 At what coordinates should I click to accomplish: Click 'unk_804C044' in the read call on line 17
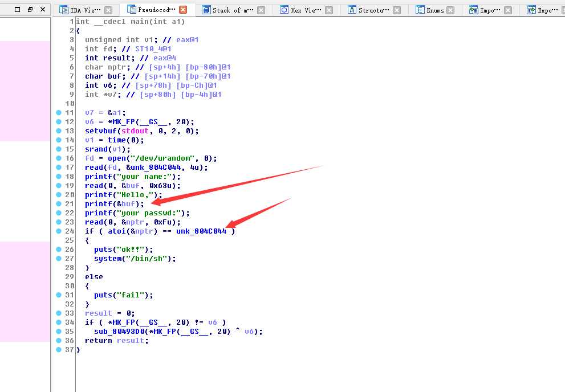pyautogui.click(x=156, y=168)
